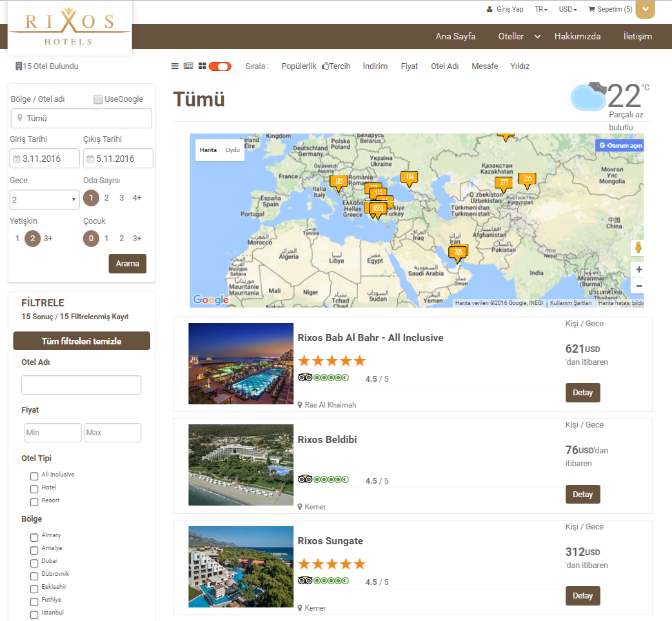Zoom in on the map
Image resolution: width=672 pixels, height=621 pixels.
pos(638,270)
